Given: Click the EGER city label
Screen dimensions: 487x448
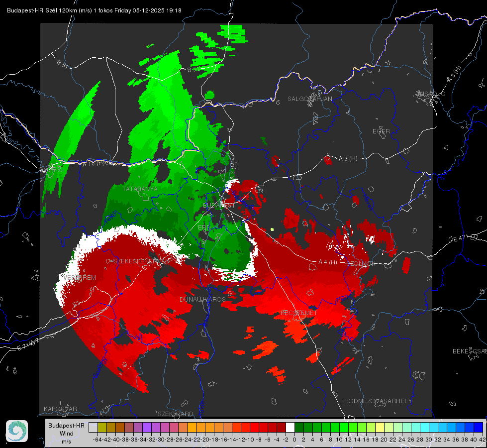Looking at the screenshot, I should pos(381,131).
